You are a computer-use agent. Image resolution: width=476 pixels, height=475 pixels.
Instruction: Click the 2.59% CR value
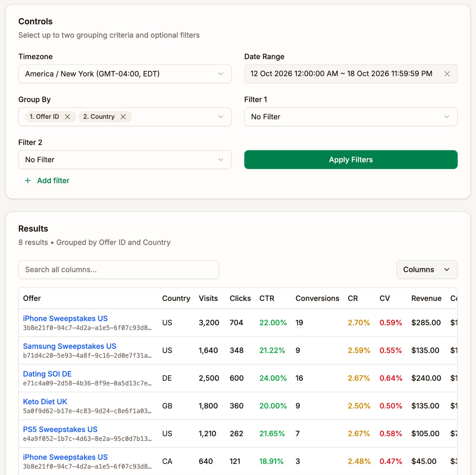[359, 350]
